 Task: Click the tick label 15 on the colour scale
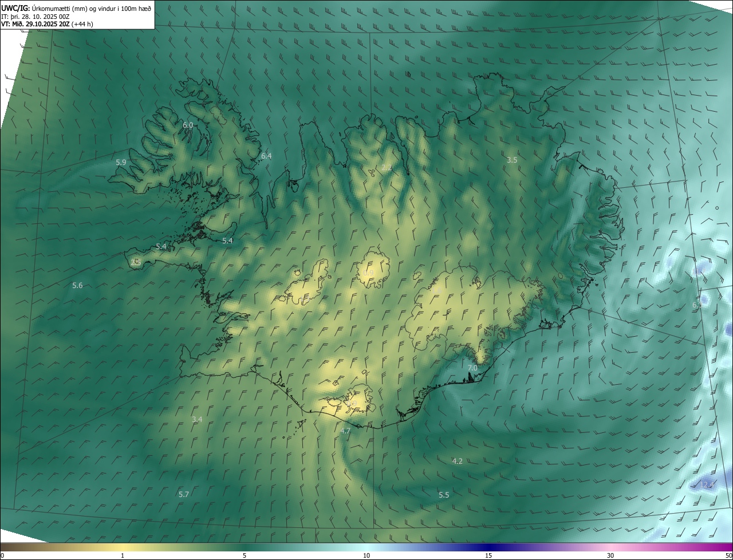coord(488,555)
